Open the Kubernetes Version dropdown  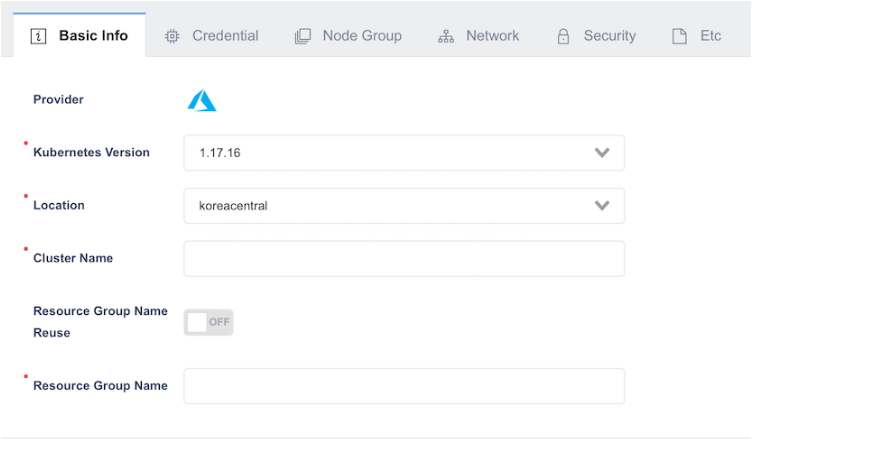[404, 153]
